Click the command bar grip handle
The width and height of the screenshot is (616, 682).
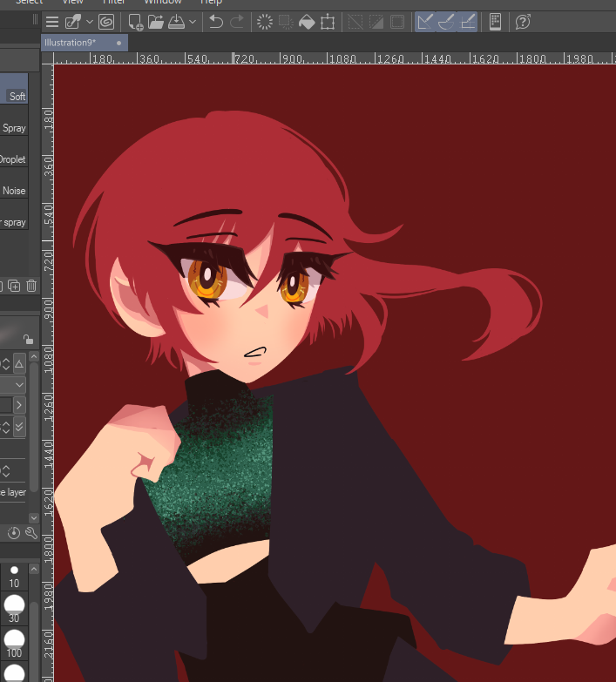(x=35, y=20)
